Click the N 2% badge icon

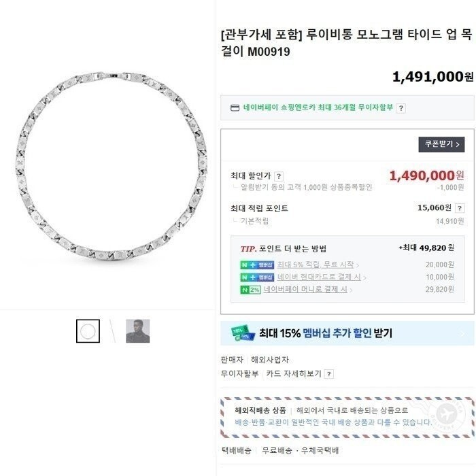coord(250,290)
